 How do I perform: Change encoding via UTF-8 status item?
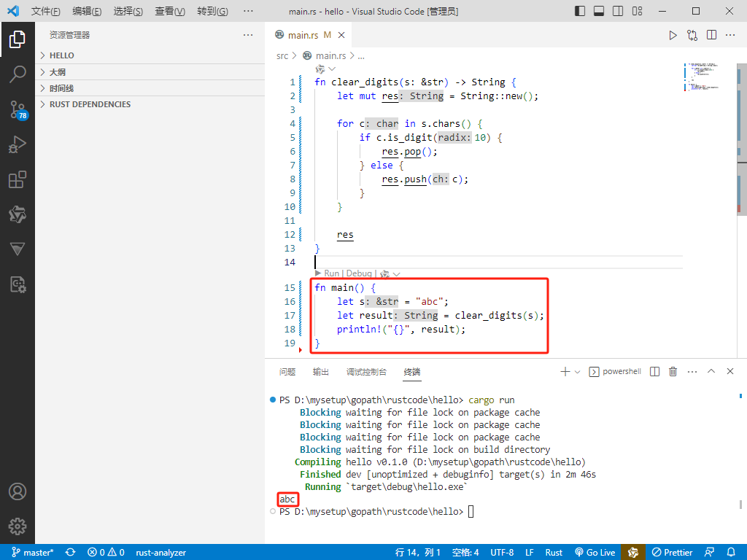[x=502, y=553]
